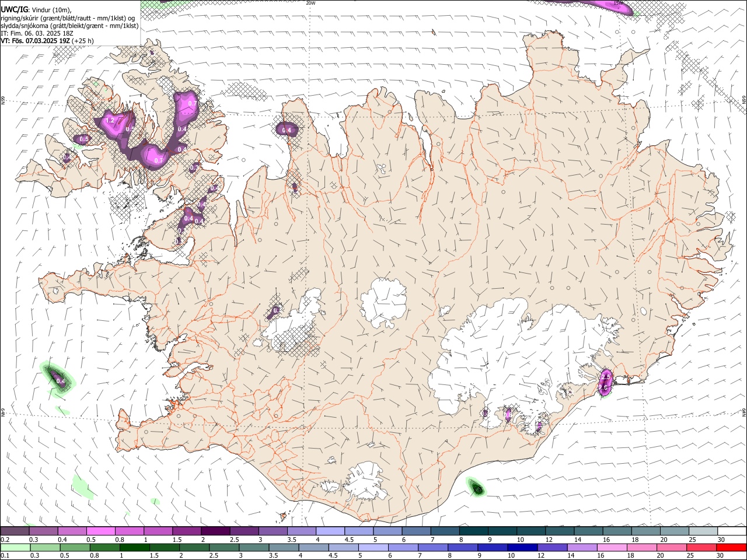Click the 20W longitude label

[x=310, y=3]
